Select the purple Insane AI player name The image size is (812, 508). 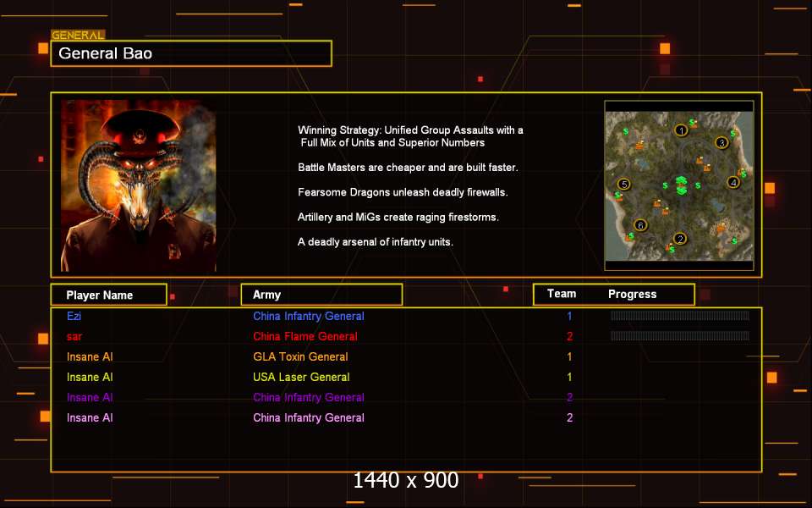[x=90, y=398]
